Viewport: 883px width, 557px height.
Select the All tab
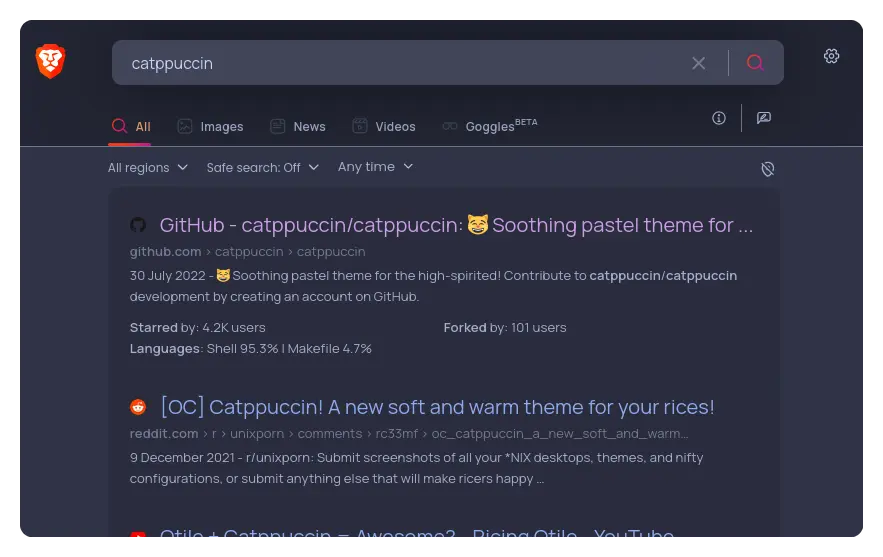131,126
